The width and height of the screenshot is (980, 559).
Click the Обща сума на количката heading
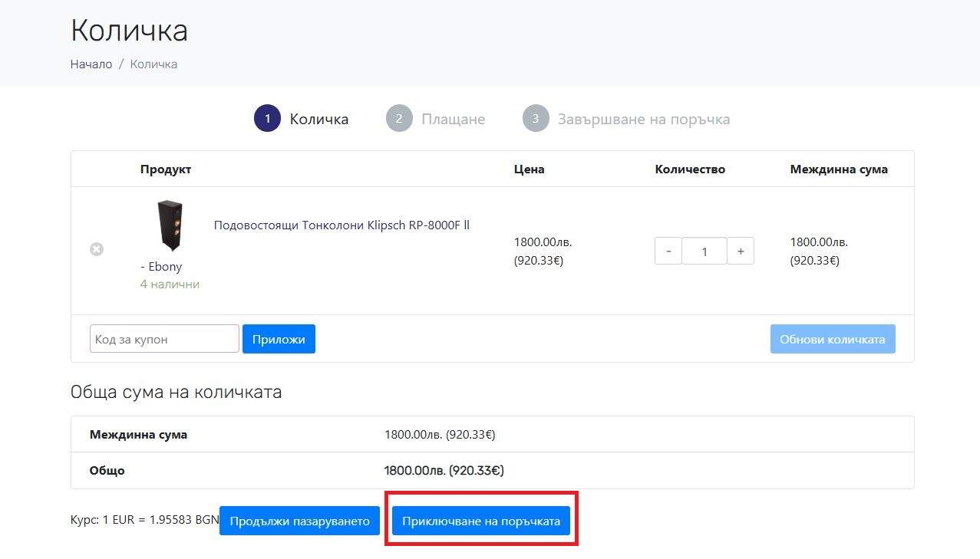coord(176,392)
